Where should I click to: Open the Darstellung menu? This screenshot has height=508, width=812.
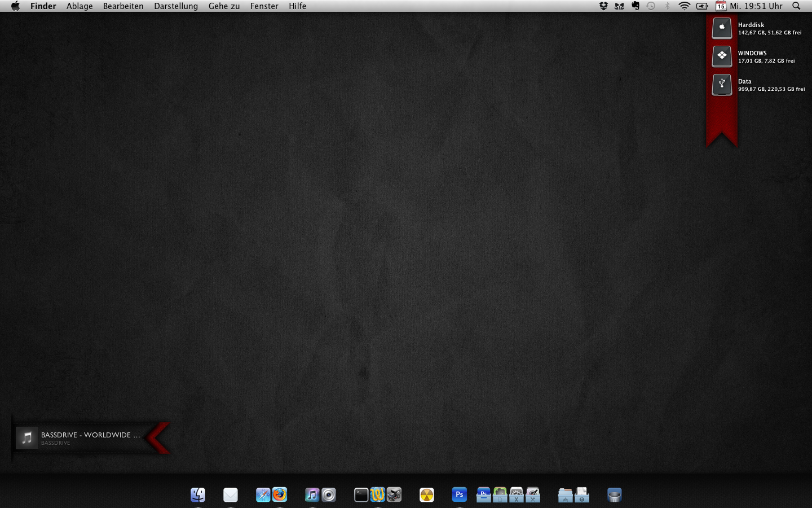(176, 6)
